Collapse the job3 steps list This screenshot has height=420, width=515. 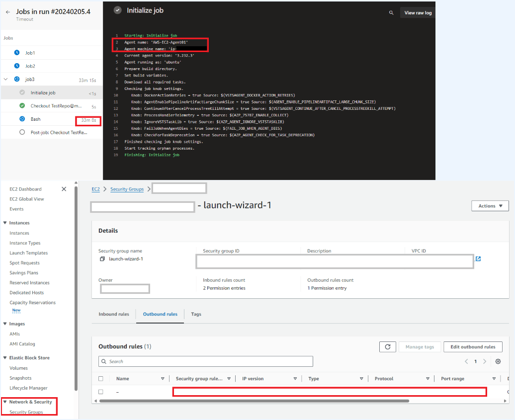click(5, 79)
